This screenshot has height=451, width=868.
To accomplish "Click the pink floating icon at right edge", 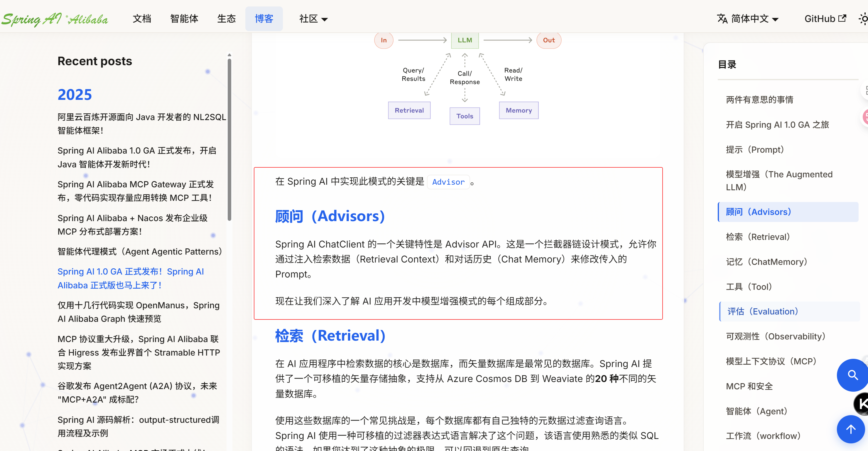I will pyautogui.click(x=865, y=117).
